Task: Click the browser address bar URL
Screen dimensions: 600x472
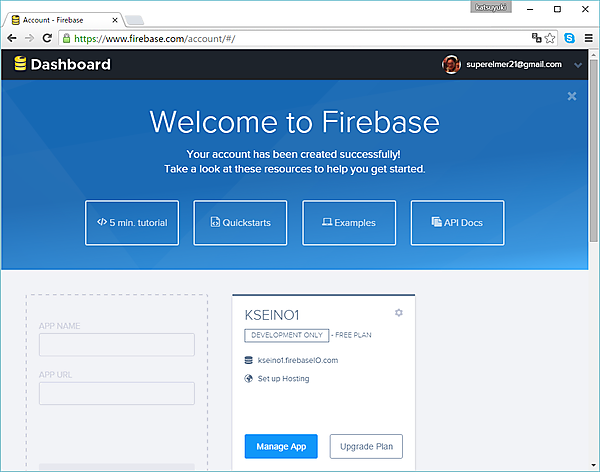Action: pos(155,39)
